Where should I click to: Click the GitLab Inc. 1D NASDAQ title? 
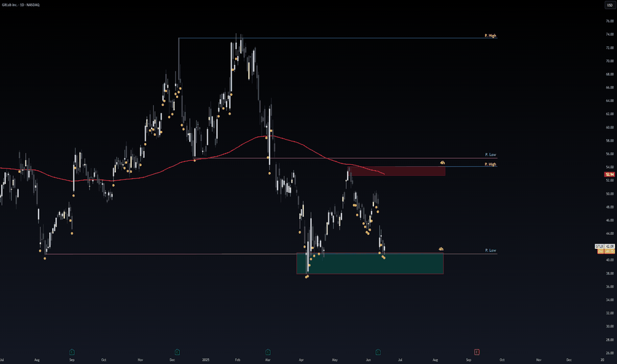tap(21, 5)
